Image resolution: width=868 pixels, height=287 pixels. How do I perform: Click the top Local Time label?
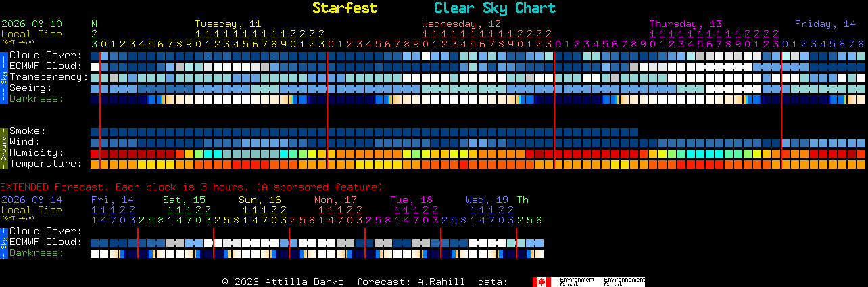[x=32, y=34]
